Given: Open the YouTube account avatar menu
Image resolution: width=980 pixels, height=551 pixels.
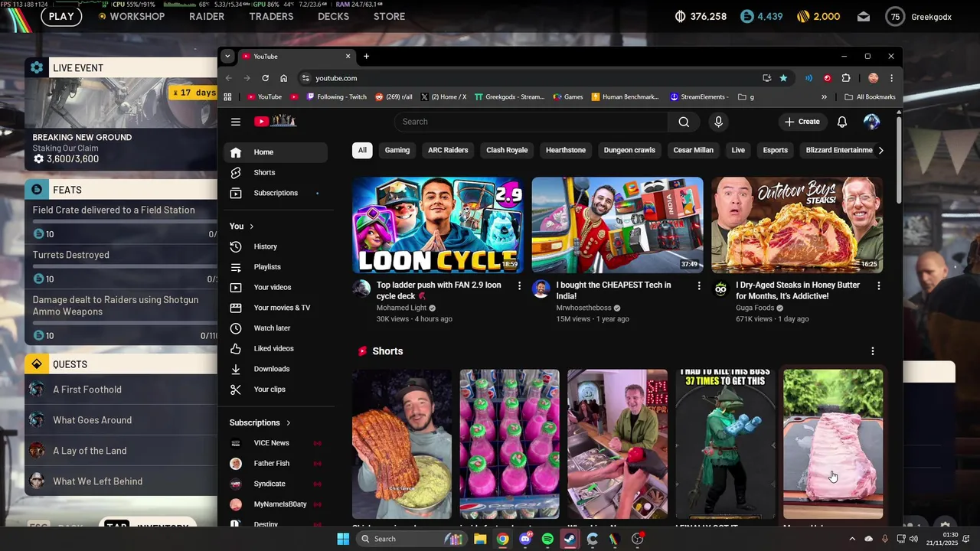Looking at the screenshot, I should [x=871, y=122].
